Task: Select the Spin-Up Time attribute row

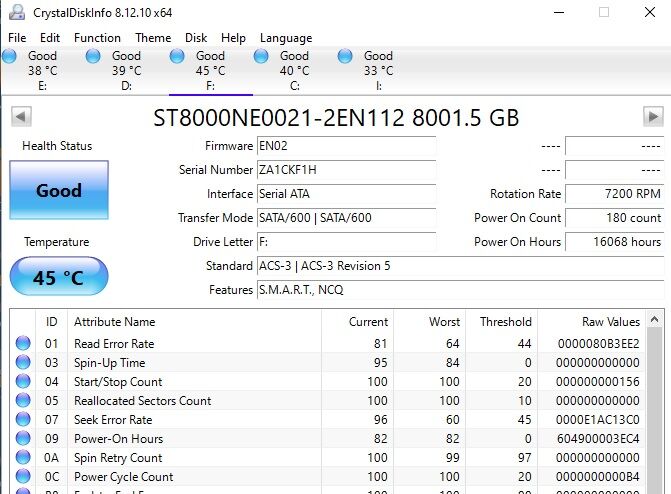Action: [x=328, y=363]
